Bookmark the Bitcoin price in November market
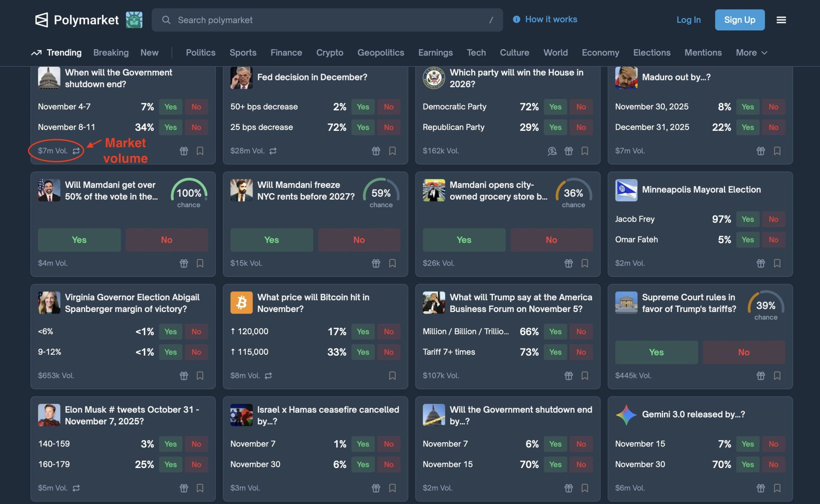The image size is (820, 504). [392, 376]
